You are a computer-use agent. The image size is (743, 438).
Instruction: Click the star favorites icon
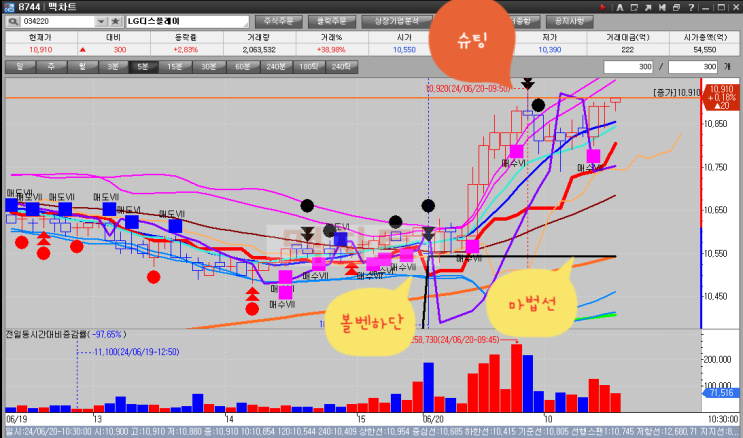115,21
